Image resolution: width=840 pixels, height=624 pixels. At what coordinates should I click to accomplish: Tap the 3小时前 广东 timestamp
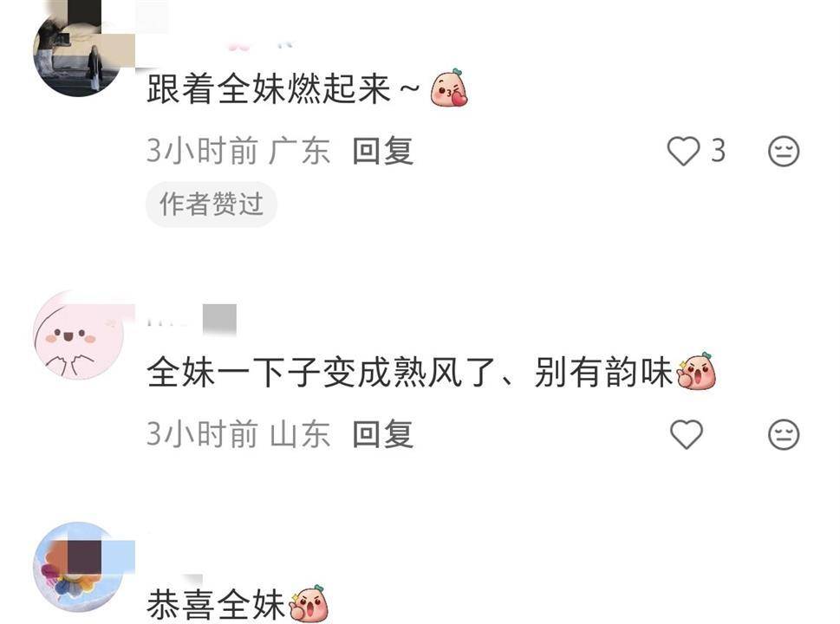[x=238, y=151]
